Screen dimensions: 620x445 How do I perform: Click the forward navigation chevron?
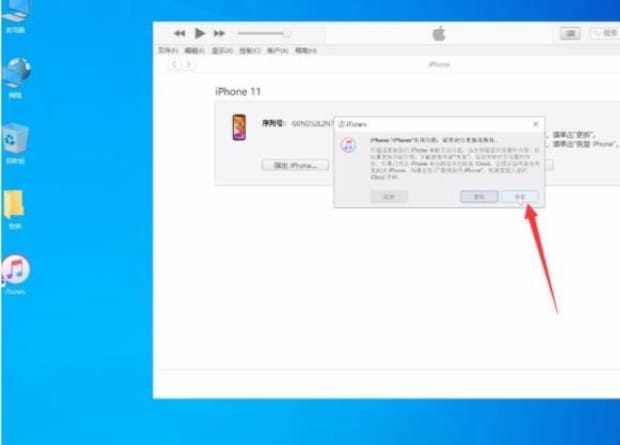click(189, 64)
